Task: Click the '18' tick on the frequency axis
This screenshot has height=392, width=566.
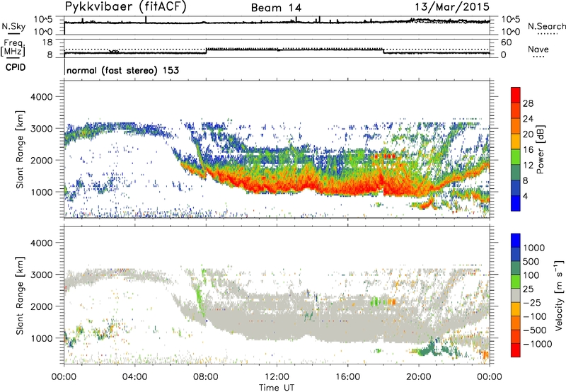Action: [47, 42]
